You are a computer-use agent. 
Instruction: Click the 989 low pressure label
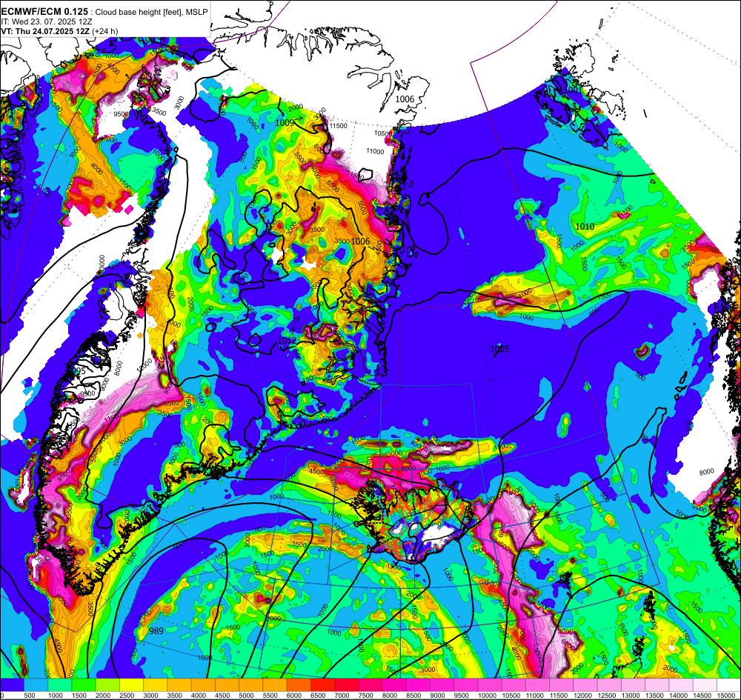pyautogui.click(x=156, y=631)
